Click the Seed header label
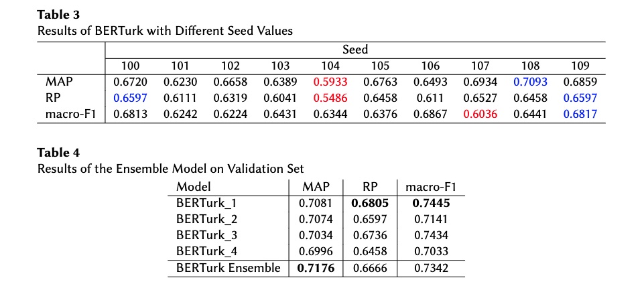The width and height of the screenshot is (644, 288). (355, 50)
